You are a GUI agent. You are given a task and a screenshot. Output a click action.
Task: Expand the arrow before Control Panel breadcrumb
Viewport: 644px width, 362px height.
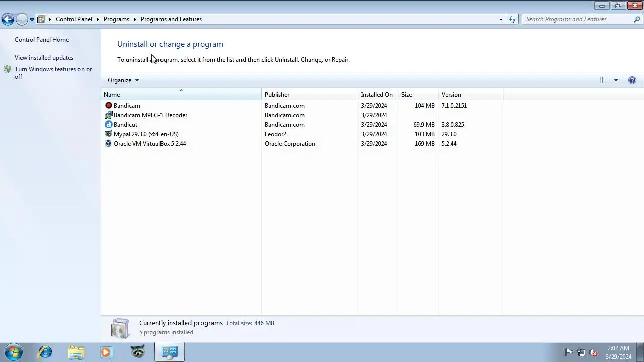(50, 19)
